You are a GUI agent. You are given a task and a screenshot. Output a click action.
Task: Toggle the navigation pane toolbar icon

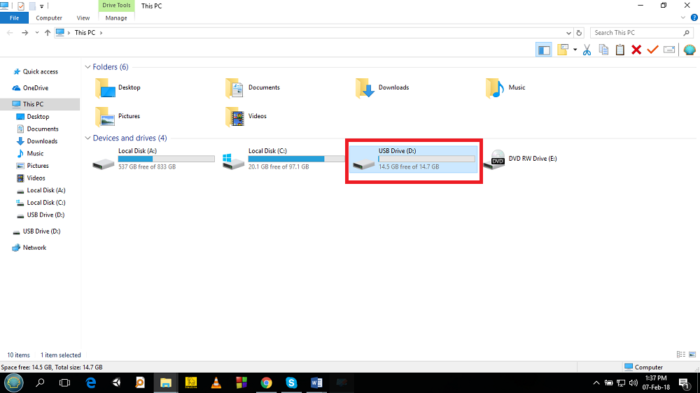(543, 50)
